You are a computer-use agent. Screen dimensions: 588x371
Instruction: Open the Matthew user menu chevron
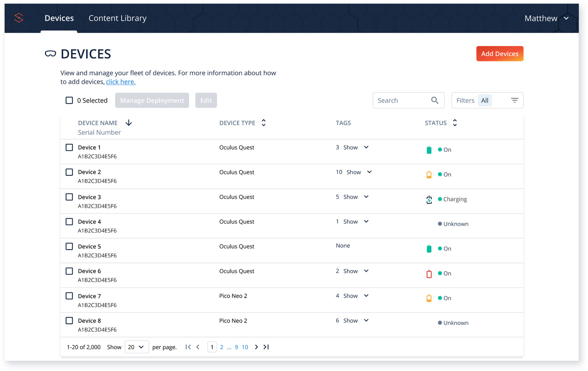tap(566, 18)
